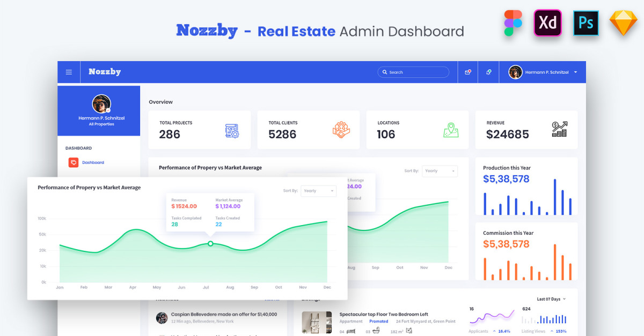Expand Hermann P. Schnitzel user dropdown
This screenshot has height=336, width=644.
click(x=575, y=72)
